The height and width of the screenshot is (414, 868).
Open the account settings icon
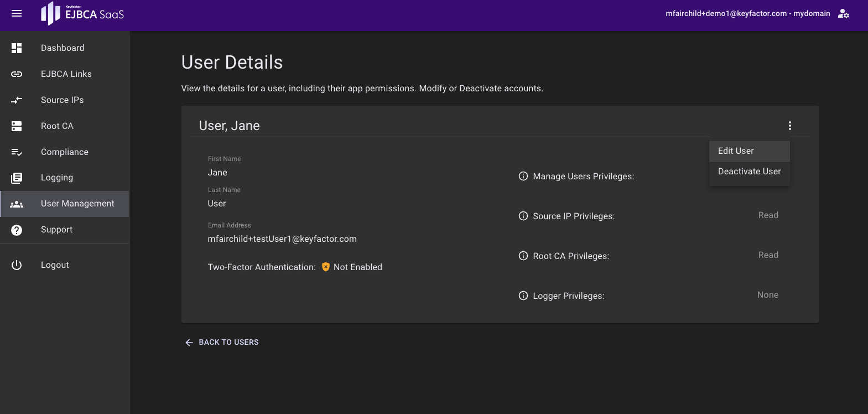[843, 14]
